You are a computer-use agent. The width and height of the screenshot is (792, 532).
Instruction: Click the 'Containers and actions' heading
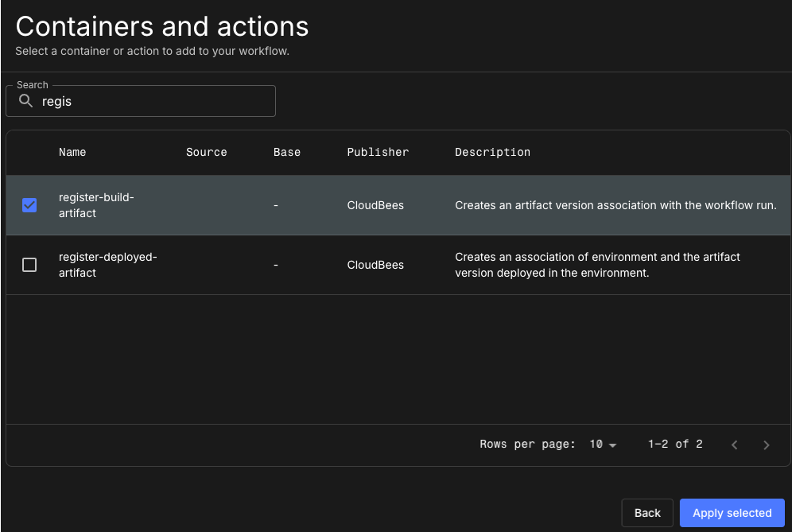click(162, 26)
